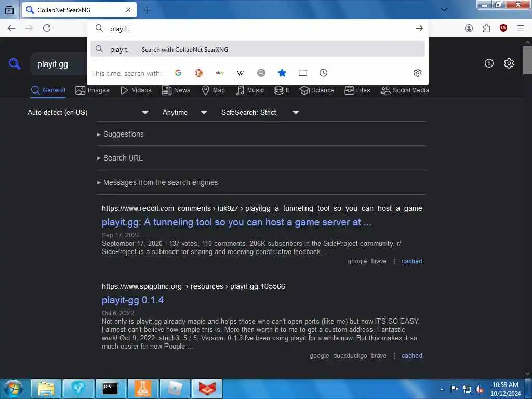Open the SearXNG about info icon
532x399 pixels.
click(489, 63)
